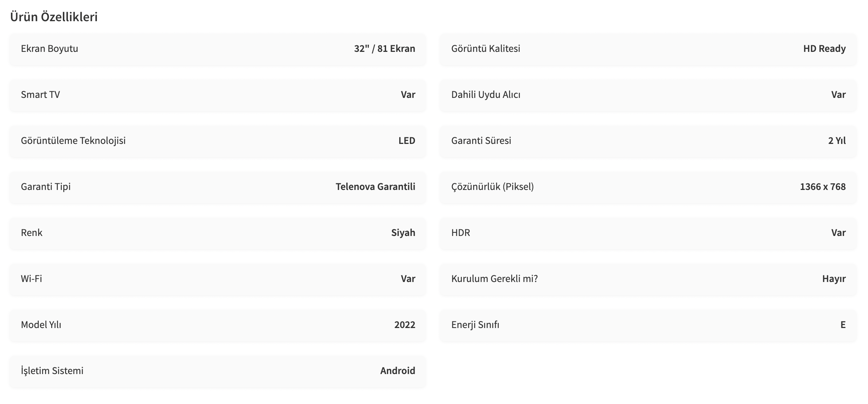Click the Telenova Garantili value
The width and height of the screenshot is (868, 404).
pos(375,187)
